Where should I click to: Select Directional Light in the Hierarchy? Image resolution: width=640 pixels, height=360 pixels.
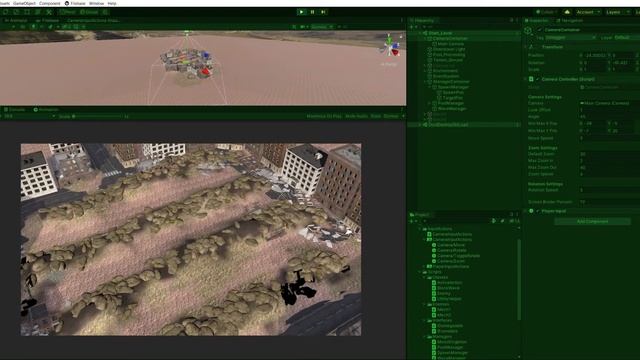449,49
